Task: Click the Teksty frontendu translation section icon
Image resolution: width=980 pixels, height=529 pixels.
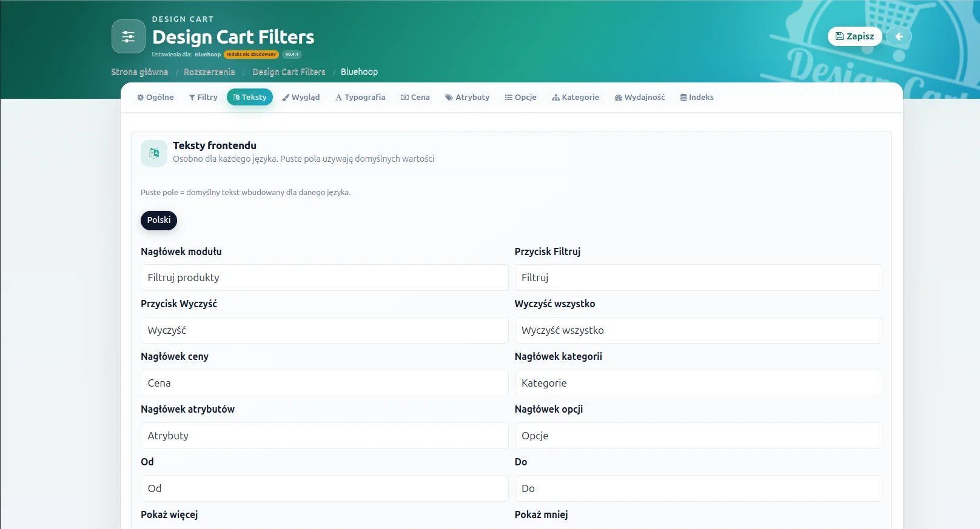Action: 154,153
